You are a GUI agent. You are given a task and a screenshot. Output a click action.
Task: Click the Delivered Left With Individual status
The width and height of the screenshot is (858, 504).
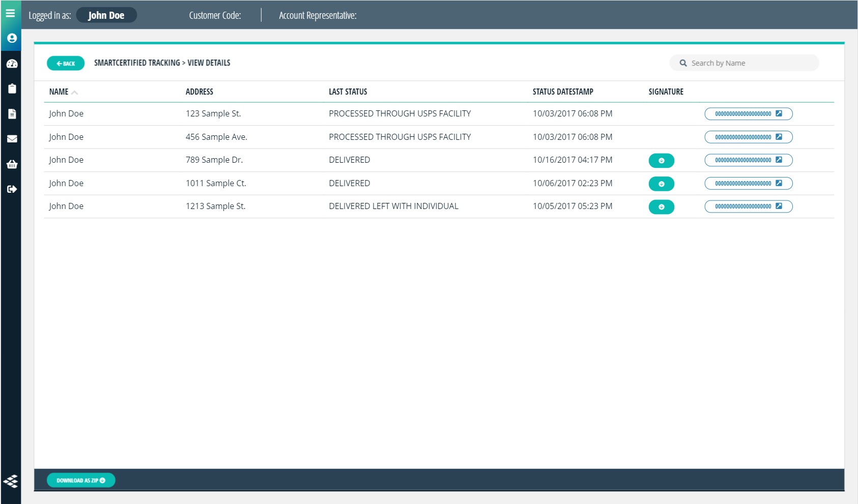click(393, 206)
